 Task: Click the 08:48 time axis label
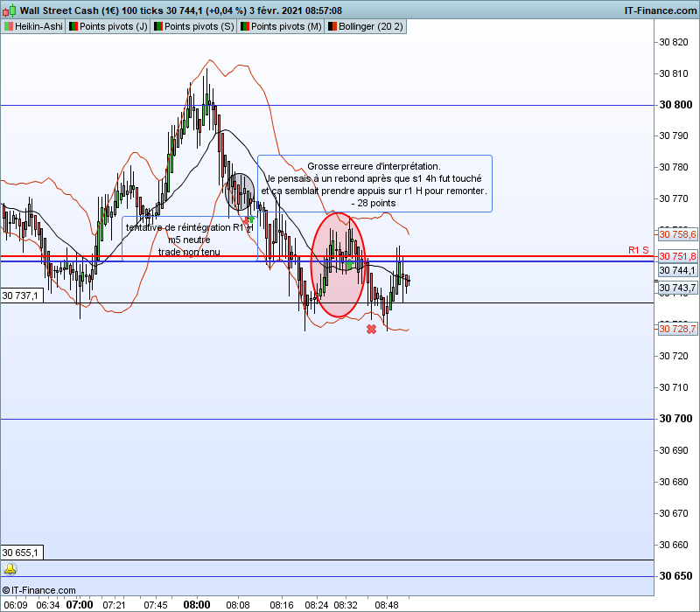click(386, 605)
